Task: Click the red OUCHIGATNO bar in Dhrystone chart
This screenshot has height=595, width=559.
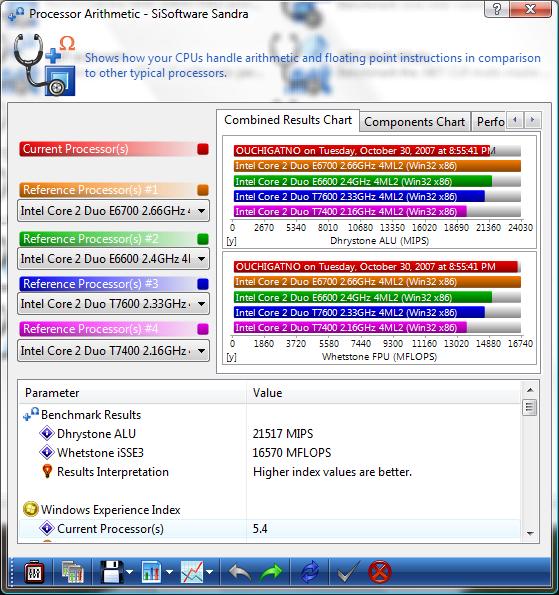Action: click(x=362, y=151)
